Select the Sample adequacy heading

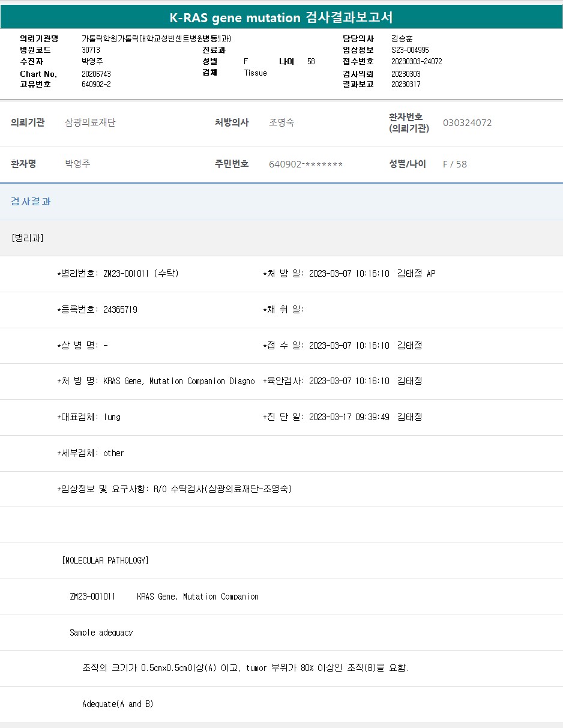click(x=101, y=633)
